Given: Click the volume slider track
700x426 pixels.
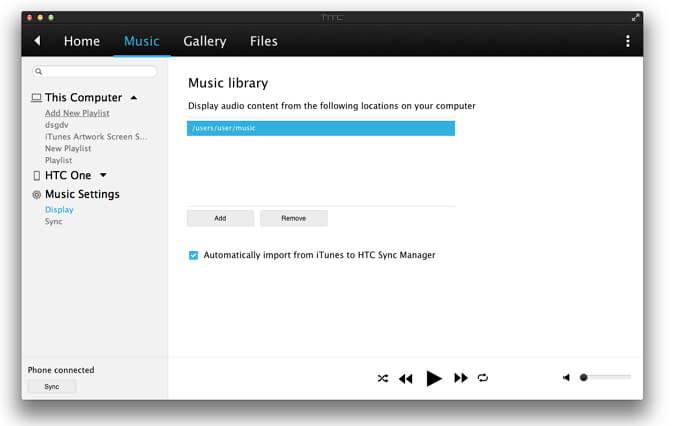Looking at the screenshot, I should [605, 377].
